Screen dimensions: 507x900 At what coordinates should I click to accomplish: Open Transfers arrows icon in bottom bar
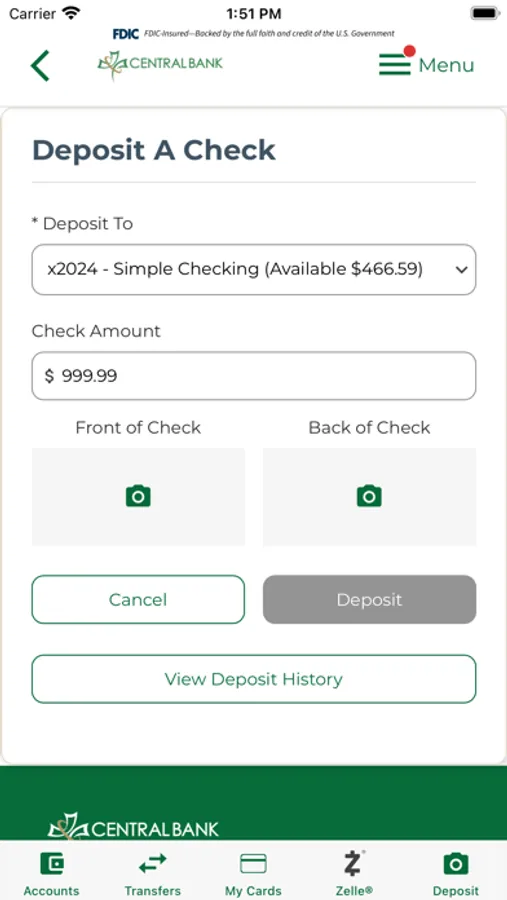153,863
